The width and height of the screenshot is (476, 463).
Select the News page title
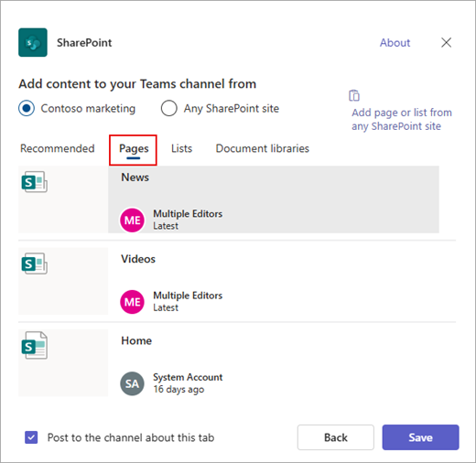click(135, 178)
